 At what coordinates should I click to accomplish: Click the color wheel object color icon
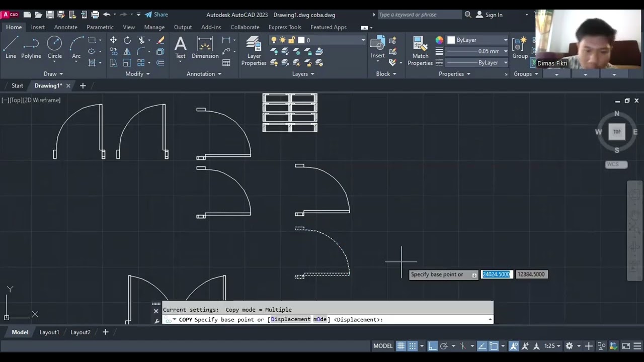(x=439, y=40)
